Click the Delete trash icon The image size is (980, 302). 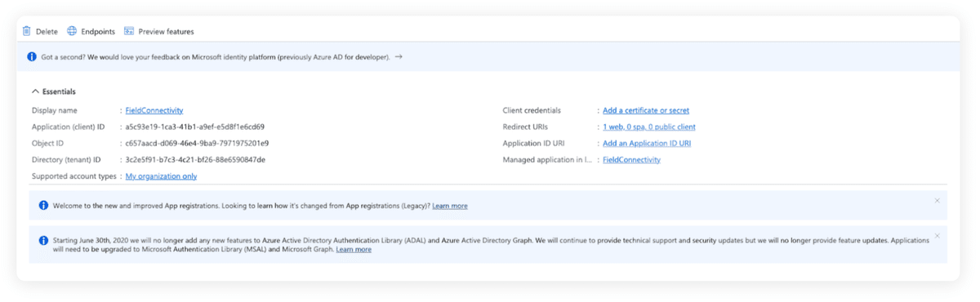click(27, 31)
